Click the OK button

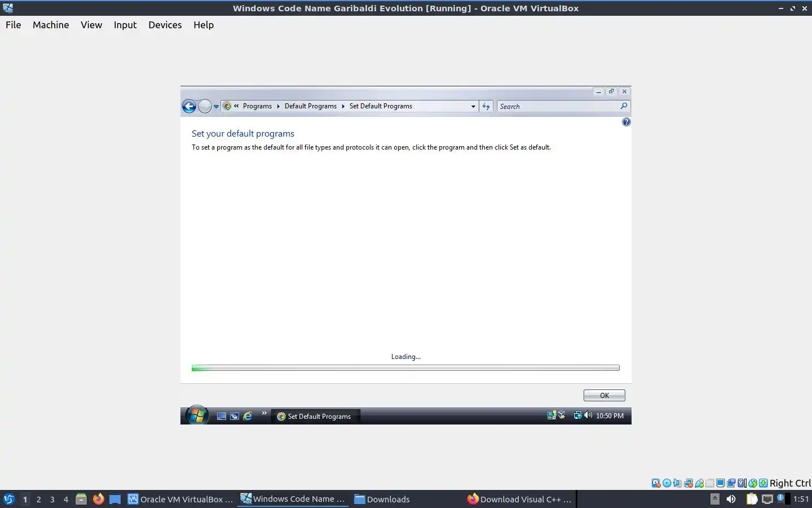[x=604, y=395]
